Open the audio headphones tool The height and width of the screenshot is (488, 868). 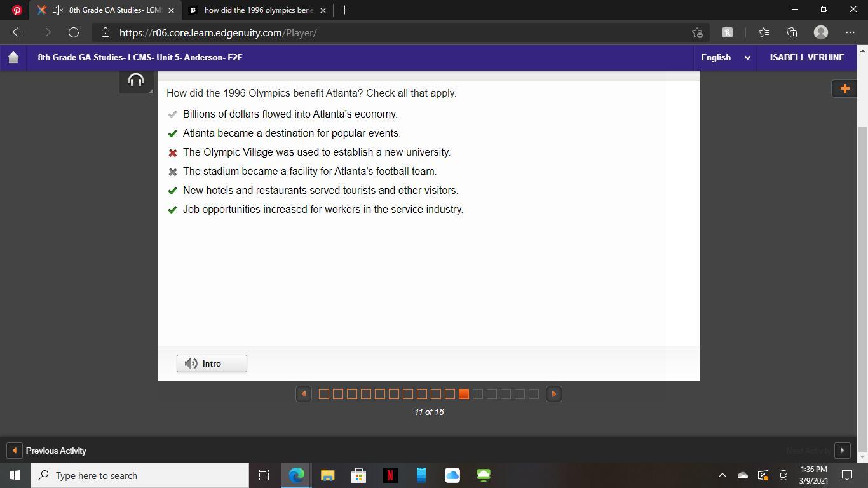coord(136,81)
